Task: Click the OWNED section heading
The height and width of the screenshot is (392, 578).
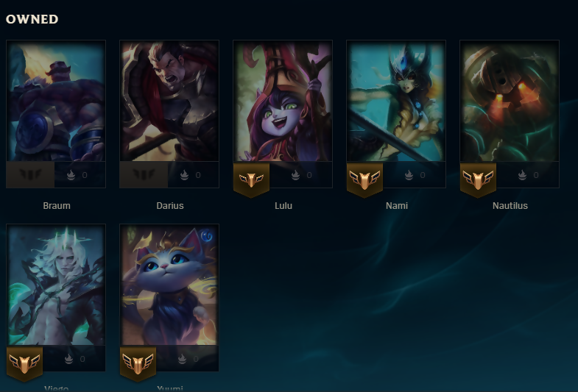Action: pyautogui.click(x=32, y=19)
